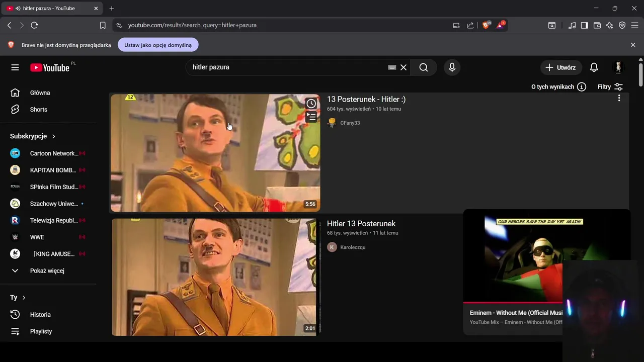
Task: Share this page from address bar
Action: pos(470,25)
